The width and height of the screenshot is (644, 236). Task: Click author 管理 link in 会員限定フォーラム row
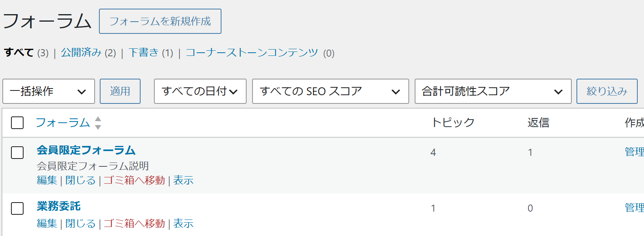tap(634, 152)
